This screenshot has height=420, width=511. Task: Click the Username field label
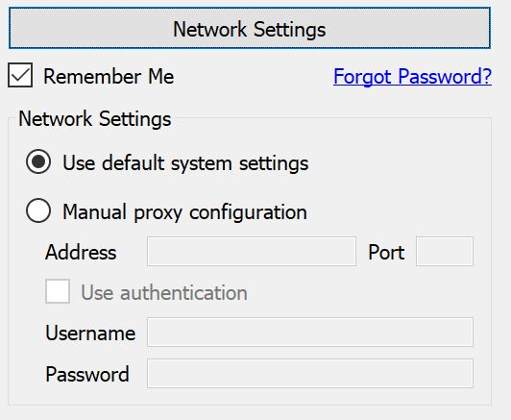(90, 333)
